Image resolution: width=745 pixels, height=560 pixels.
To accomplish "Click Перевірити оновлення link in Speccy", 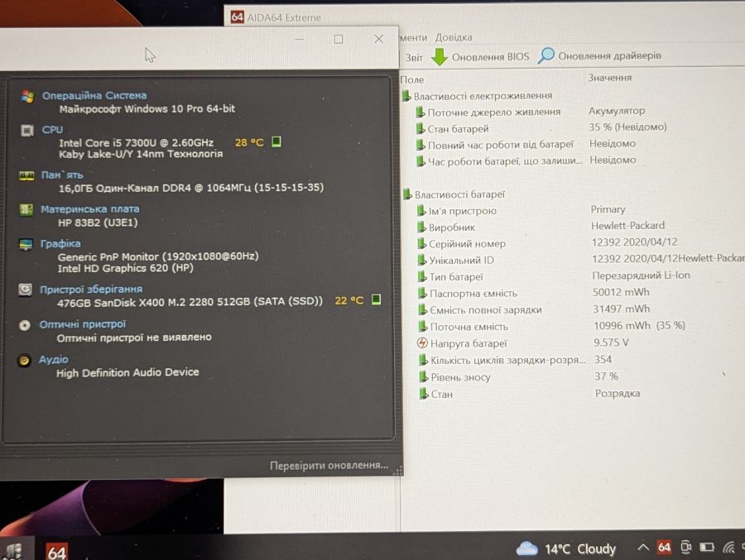I will [x=329, y=466].
